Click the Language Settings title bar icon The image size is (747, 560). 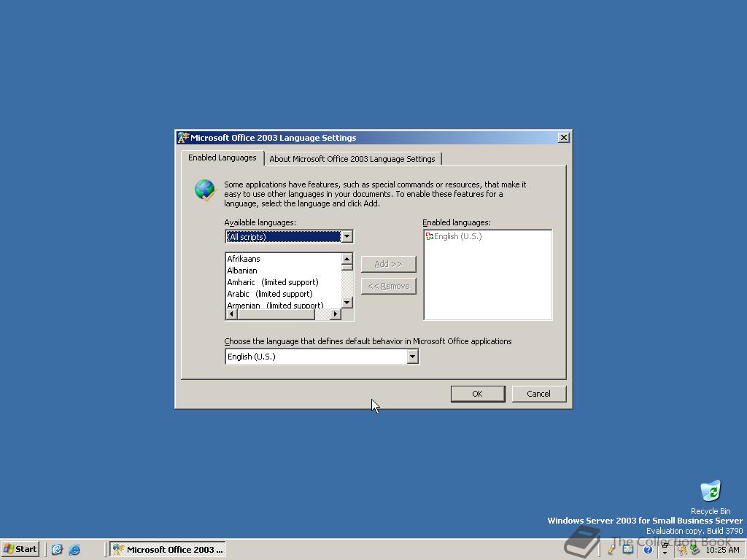183,138
